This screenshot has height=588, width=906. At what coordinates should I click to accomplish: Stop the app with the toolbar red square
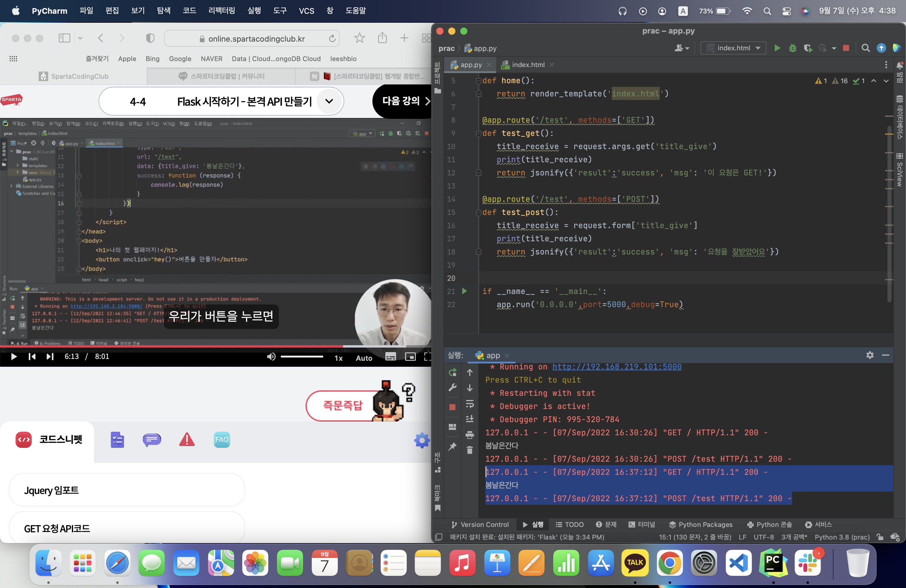coord(846,48)
